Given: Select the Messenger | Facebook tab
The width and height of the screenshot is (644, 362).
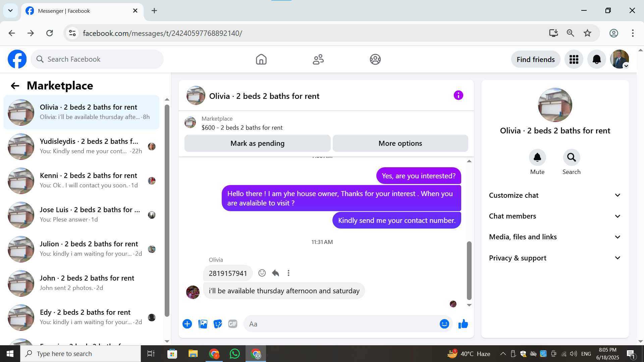Looking at the screenshot, I should [x=82, y=11].
